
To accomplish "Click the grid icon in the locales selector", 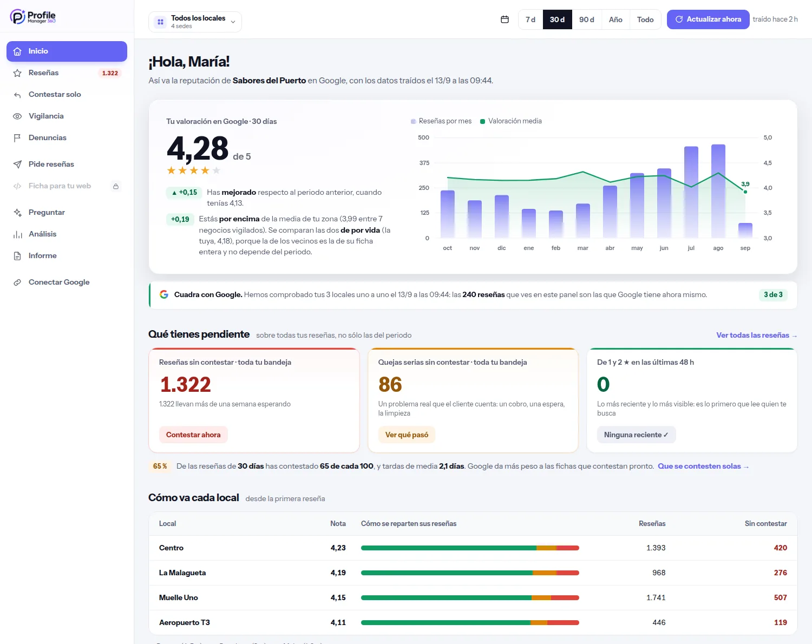I will 160,22.
